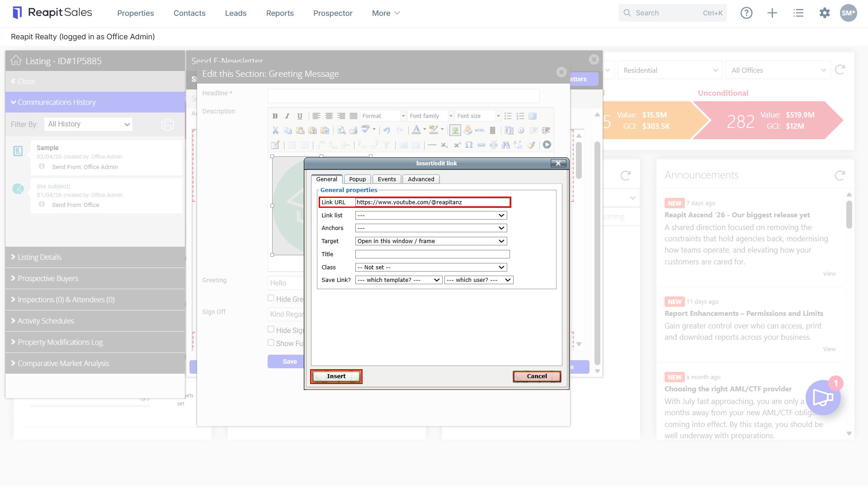
Task: Open the Target dropdown in link dialog
Action: (431, 241)
